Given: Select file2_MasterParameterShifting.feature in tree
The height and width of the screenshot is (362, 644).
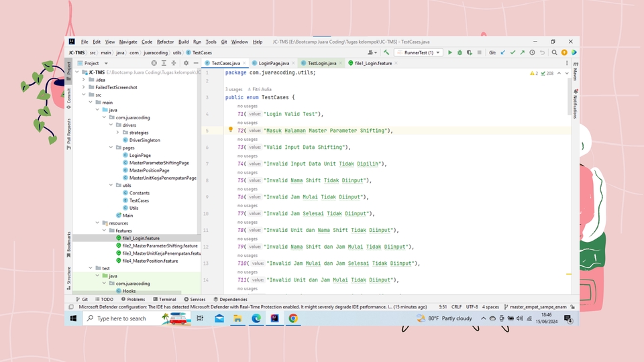Looking at the screenshot, I should click(x=160, y=245).
